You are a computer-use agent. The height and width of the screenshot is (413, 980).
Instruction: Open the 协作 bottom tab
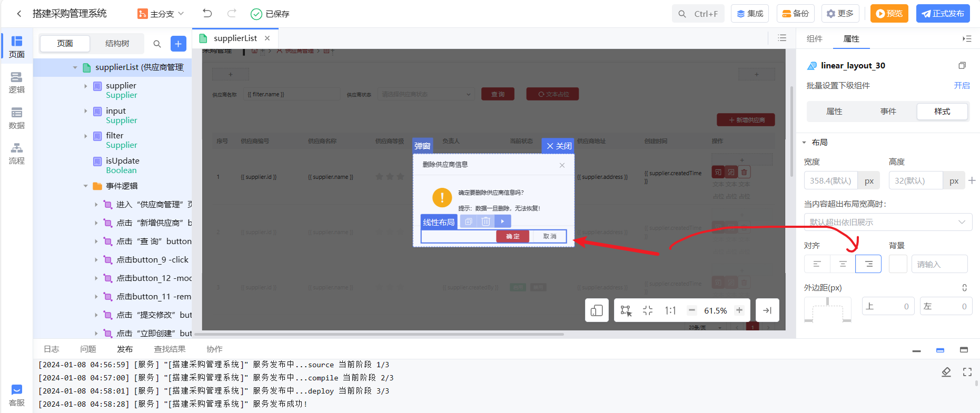click(x=214, y=349)
